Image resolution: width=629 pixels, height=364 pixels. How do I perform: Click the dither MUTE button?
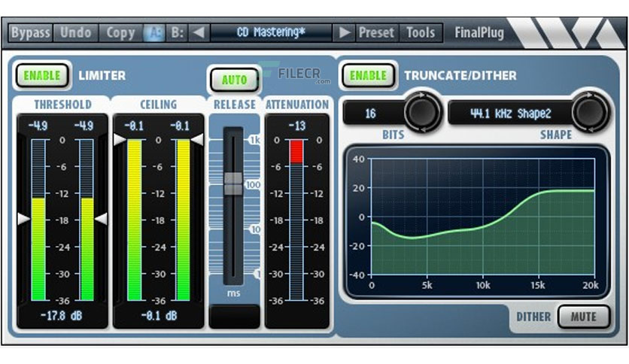[x=584, y=317]
